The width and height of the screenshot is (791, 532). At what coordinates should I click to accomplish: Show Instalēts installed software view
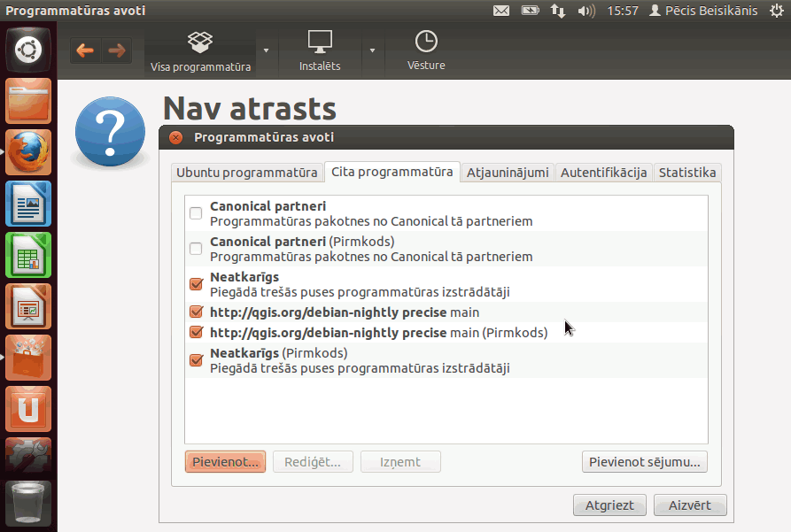[320, 51]
